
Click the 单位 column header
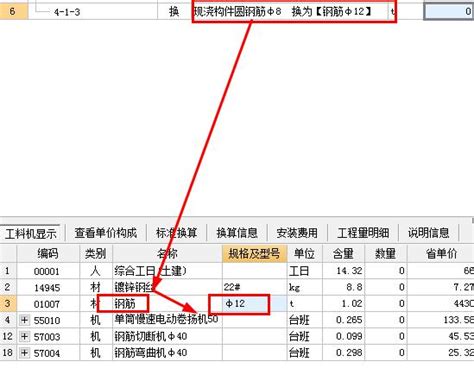[x=304, y=254]
